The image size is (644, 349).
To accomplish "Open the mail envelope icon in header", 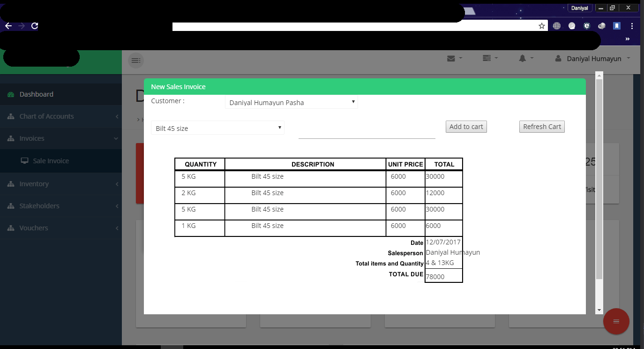I will coord(451,59).
